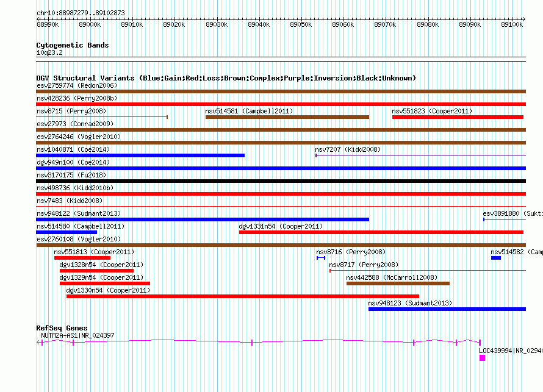Click the esv3891880 thin blue variant line

pos(505,219)
